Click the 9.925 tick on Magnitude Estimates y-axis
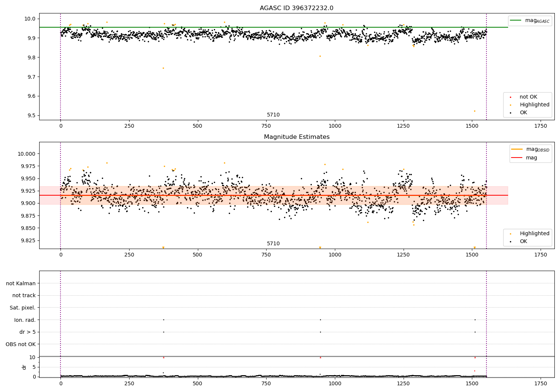 pyautogui.click(x=28, y=191)
